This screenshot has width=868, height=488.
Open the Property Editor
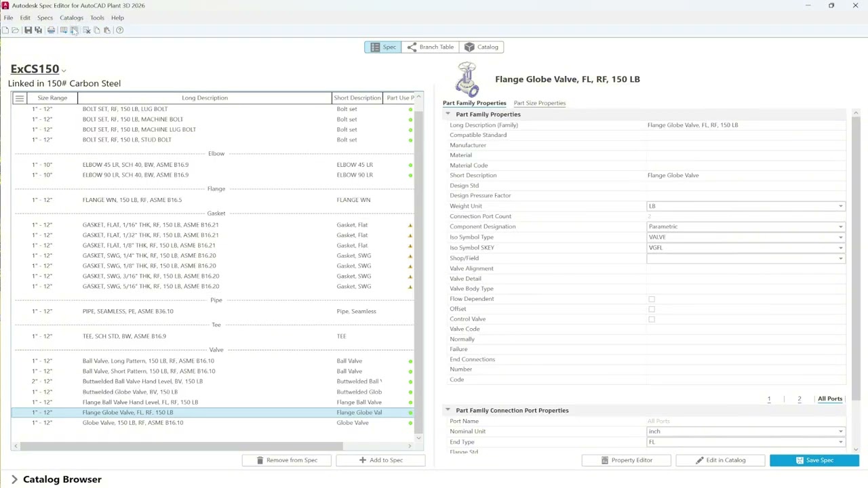[627, 460]
